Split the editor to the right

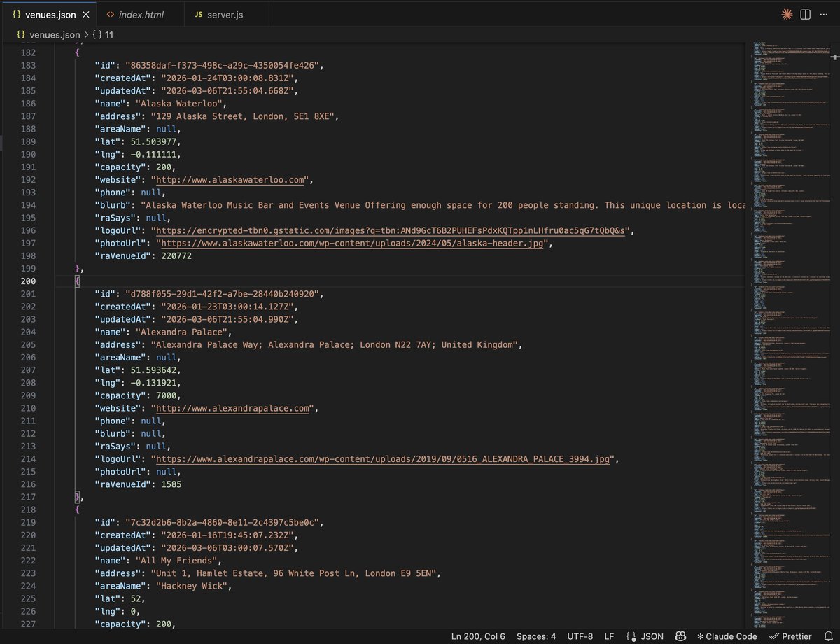click(x=805, y=14)
